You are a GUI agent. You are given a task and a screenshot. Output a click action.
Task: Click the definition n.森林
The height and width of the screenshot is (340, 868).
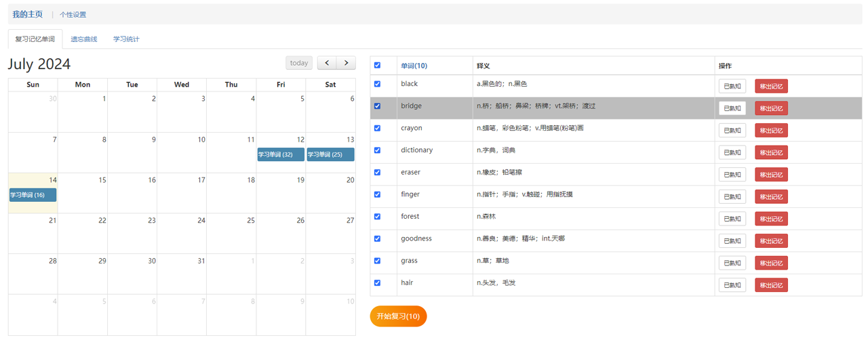[486, 217]
